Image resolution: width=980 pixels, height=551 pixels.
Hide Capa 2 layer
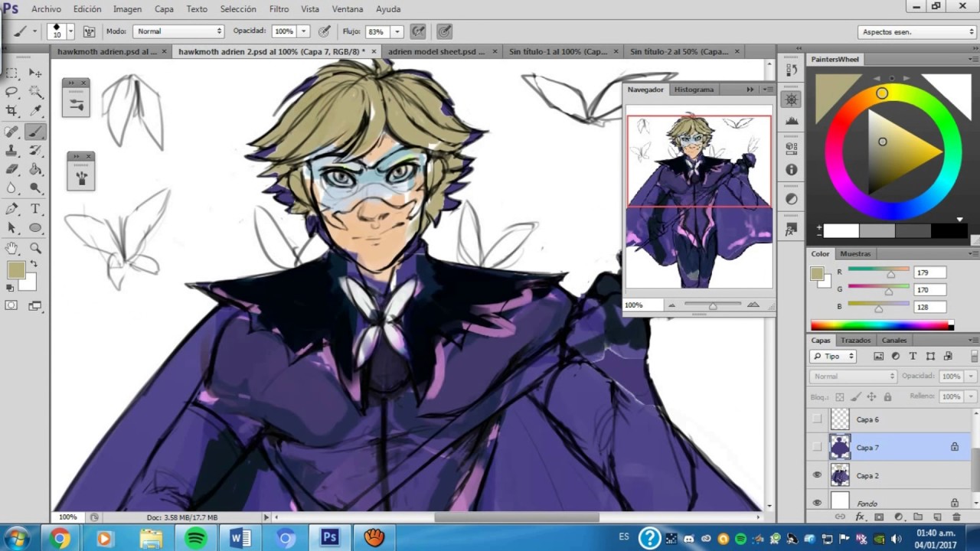pos(817,475)
